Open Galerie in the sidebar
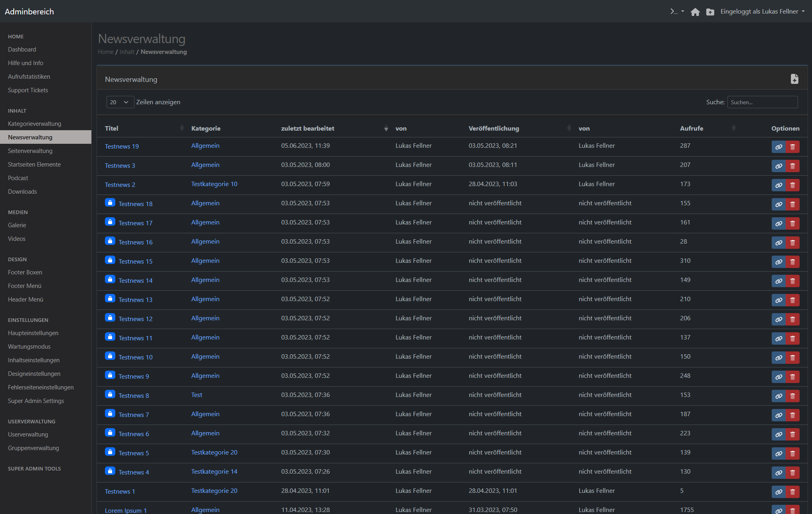Screen dimensions: 812x514 tap(17, 225)
